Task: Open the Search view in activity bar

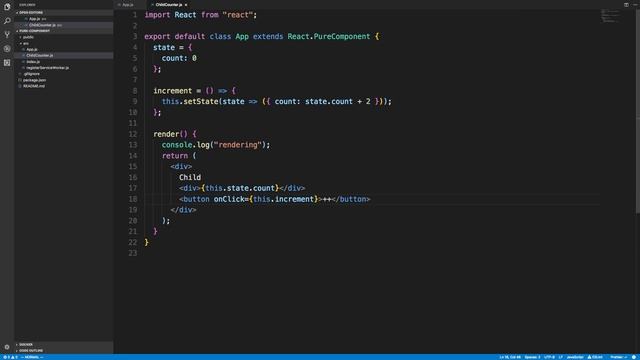Action: pyautogui.click(x=7, y=21)
